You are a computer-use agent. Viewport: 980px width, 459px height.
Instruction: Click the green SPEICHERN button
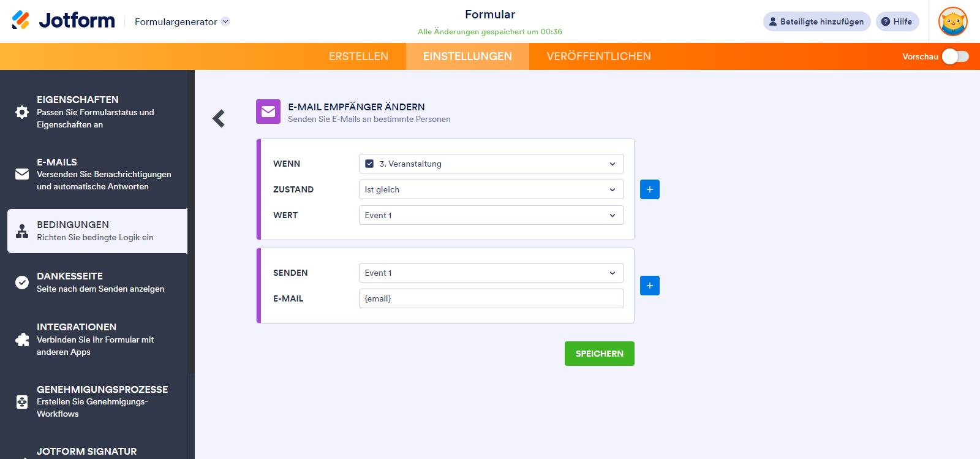click(x=599, y=354)
